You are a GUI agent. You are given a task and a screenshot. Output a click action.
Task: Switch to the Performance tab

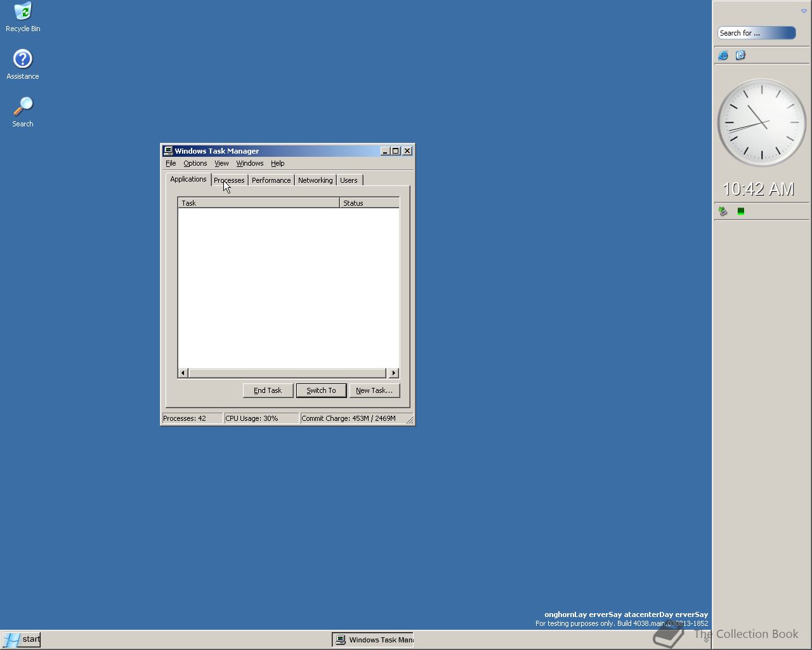point(271,180)
